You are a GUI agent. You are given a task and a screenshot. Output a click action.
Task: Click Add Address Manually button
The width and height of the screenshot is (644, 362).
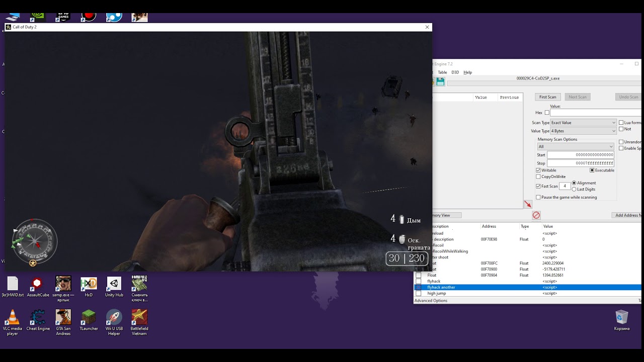click(x=627, y=215)
